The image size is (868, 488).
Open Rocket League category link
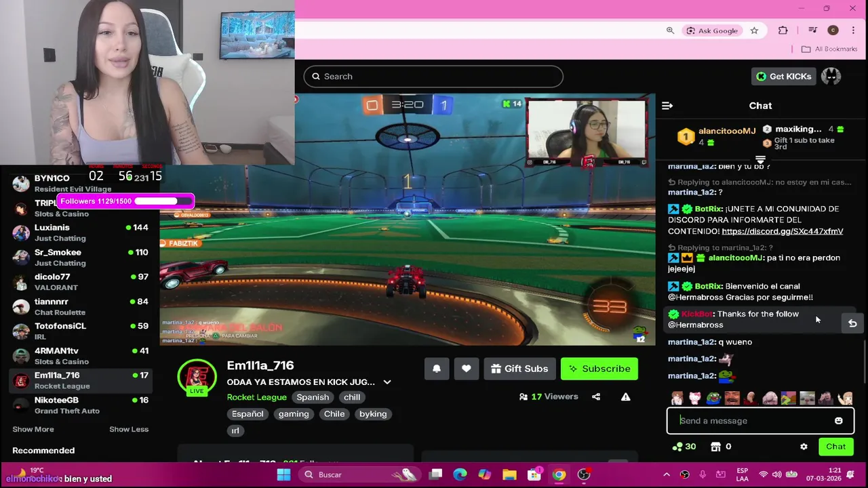(256, 397)
